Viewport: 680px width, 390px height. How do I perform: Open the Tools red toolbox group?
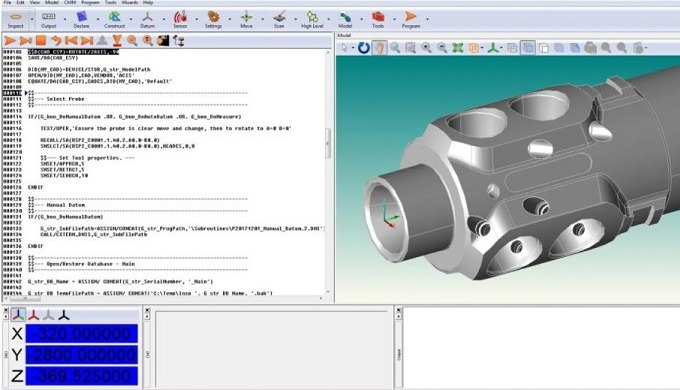click(x=378, y=20)
